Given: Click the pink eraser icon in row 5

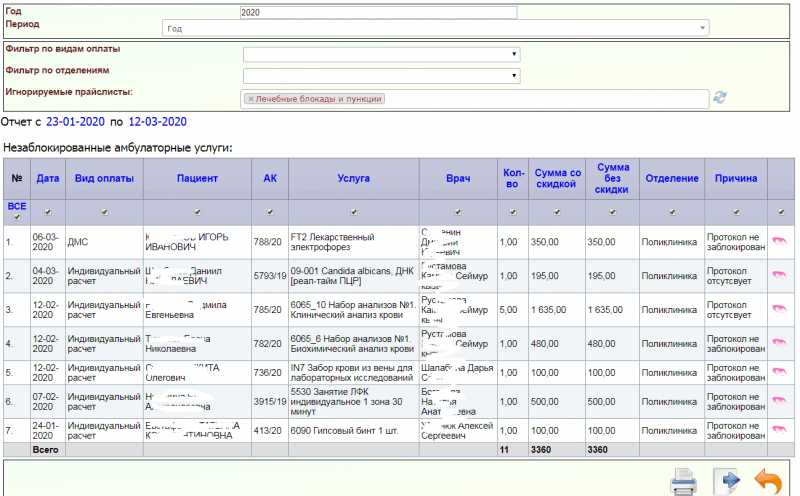Looking at the screenshot, I should click(x=778, y=373).
